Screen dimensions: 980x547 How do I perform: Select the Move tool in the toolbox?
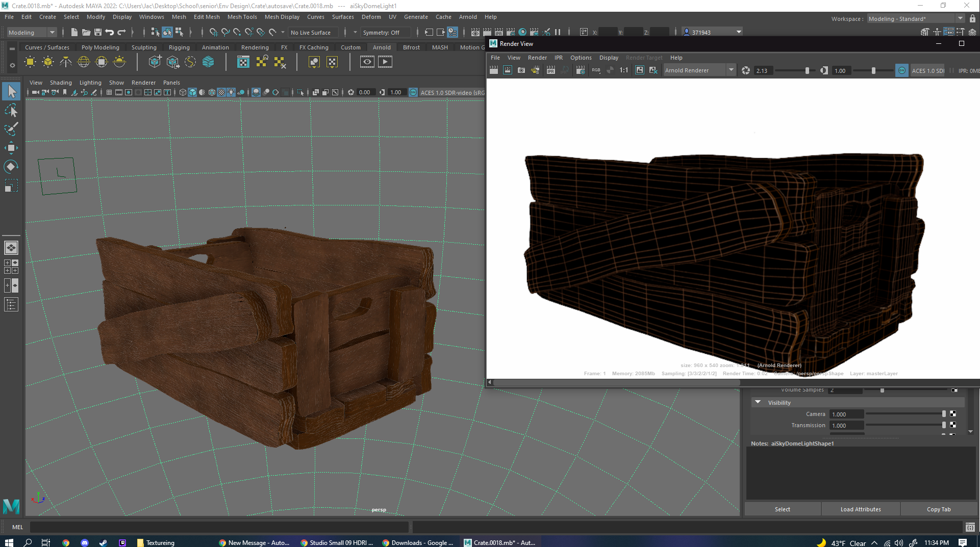point(11,147)
